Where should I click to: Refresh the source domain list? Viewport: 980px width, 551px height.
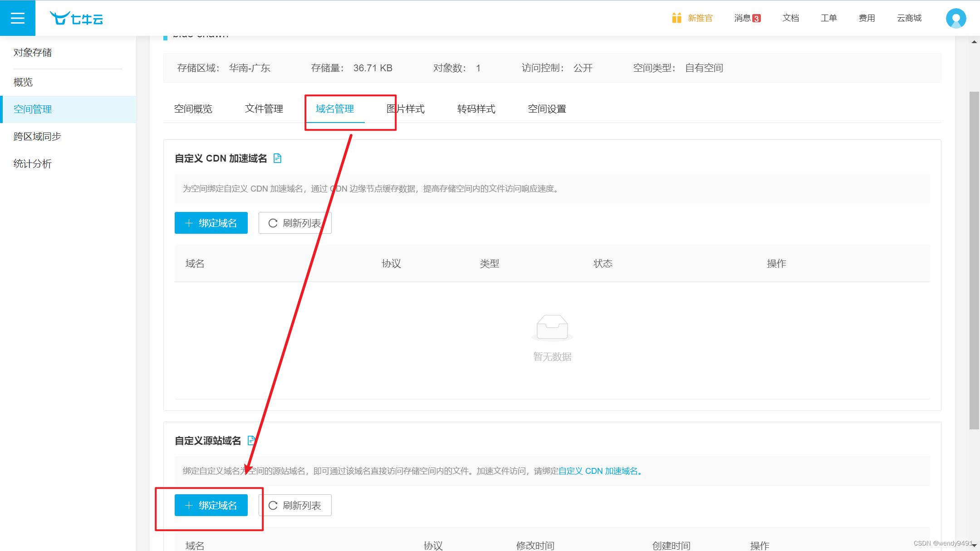pyautogui.click(x=295, y=505)
